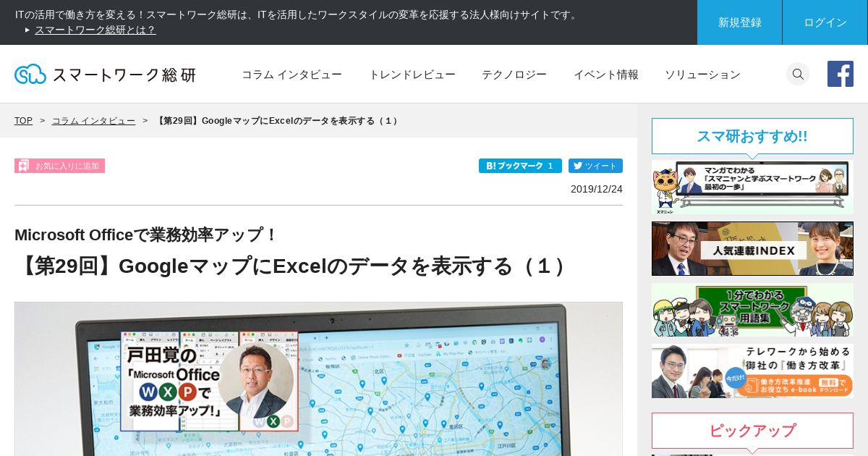Open テクノロジー menu item
Screen dimensions: 868x456
pyautogui.click(x=514, y=75)
